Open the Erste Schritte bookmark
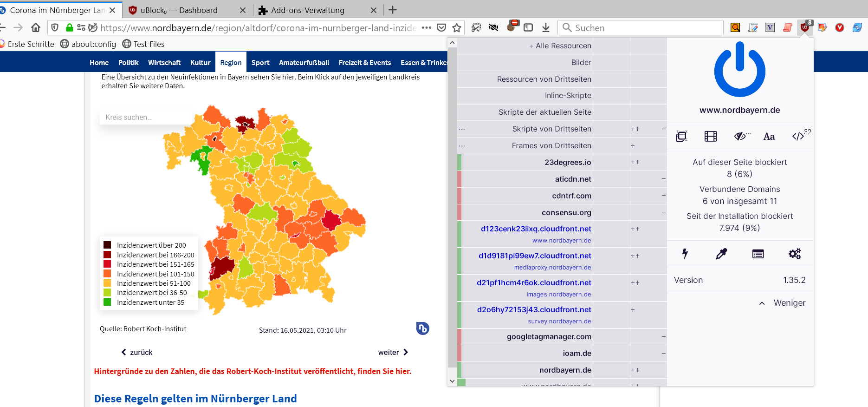 [27, 44]
